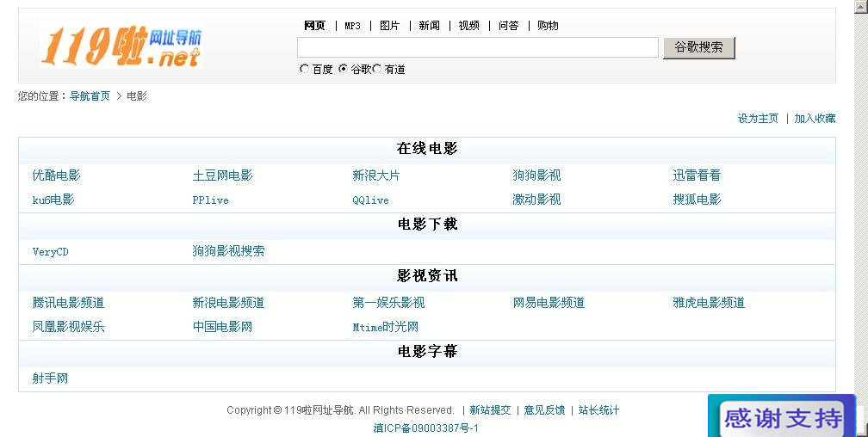Open the 狗狗影视搜索 link

point(228,251)
